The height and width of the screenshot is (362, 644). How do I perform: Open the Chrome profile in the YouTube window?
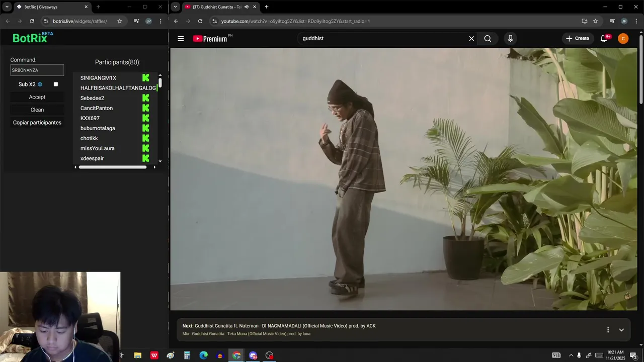(624, 21)
